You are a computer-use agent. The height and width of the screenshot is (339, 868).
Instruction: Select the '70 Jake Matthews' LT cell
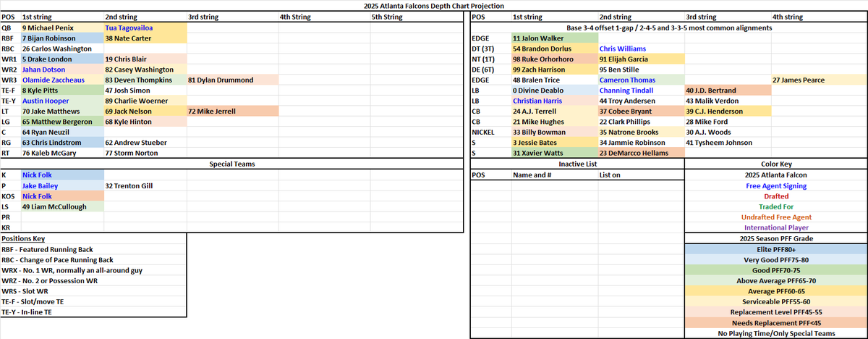click(x=62, y=112)
